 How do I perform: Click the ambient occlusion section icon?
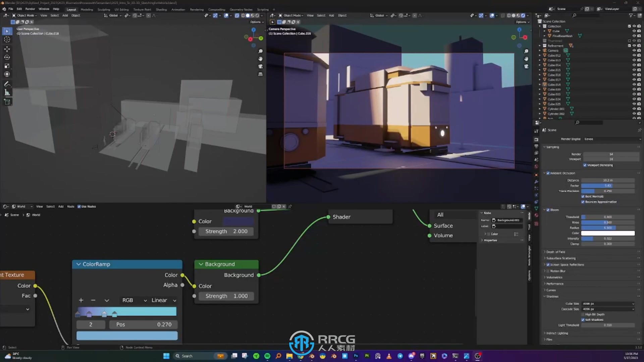(548, 173)
